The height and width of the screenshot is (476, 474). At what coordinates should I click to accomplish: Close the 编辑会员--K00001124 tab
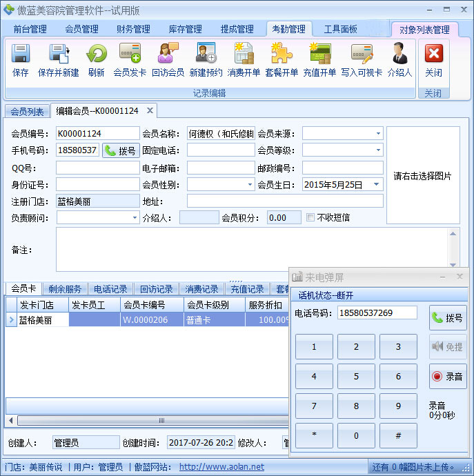click(x=150, y=110)
